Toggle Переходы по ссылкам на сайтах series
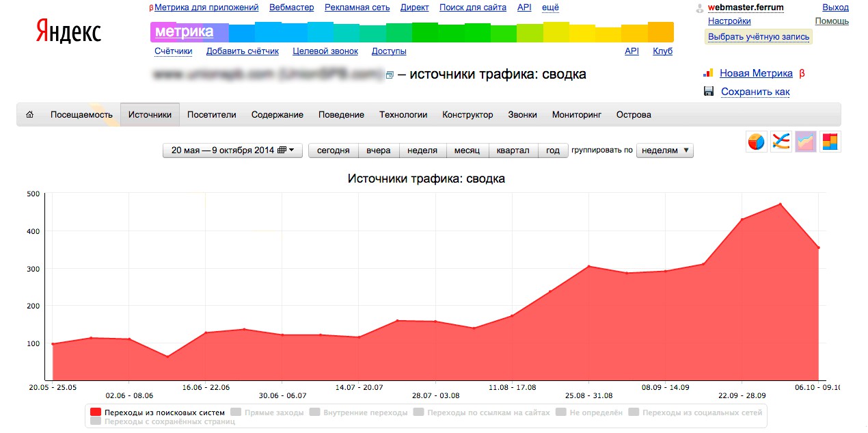This screenshot has height=433, width=868. pos(482,412)
